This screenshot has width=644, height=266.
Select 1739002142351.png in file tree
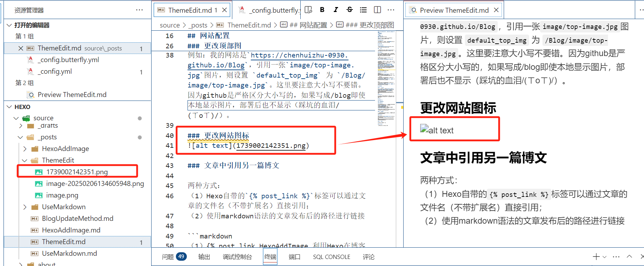click(x=77, y=172)
